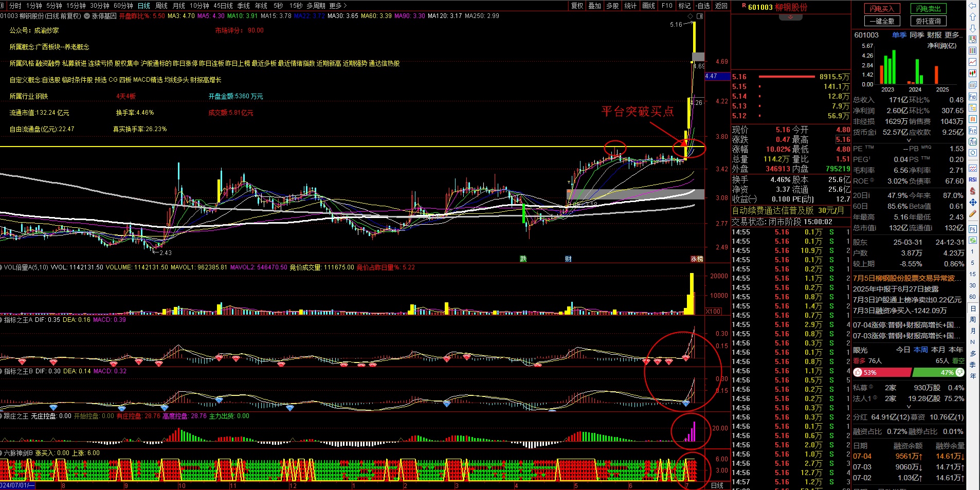Image resolution: width=980 pixels, height=490 pixels.
Task: Select the pencil drawing icon in sidebar
Action: point(972,213)
